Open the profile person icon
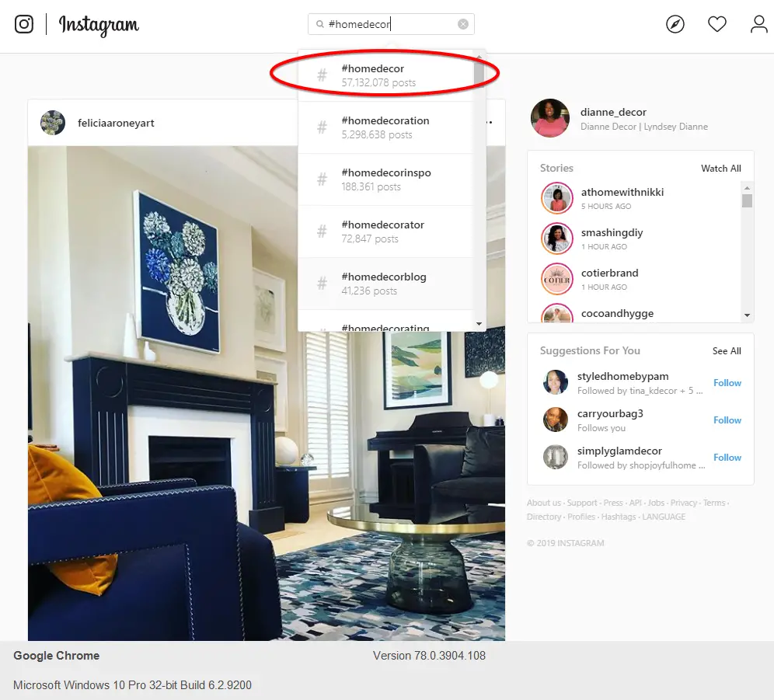This screenshot has width=774, height=700. coord(758,24)
